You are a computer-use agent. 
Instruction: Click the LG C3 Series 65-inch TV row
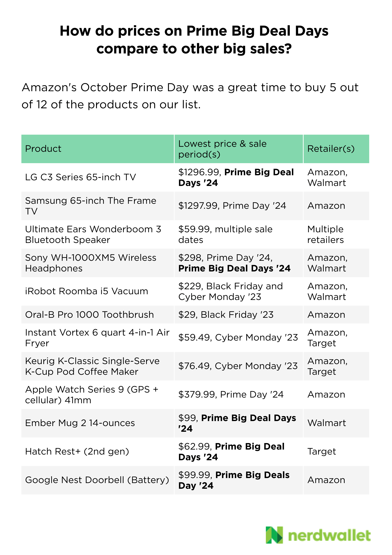pyautogui.click(x=81, y=177)
